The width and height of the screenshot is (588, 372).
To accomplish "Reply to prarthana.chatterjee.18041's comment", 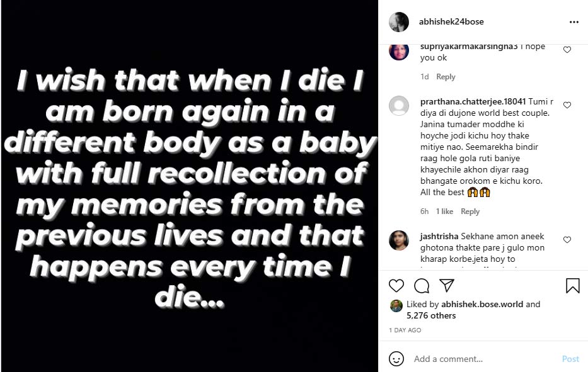I will 470,211.
